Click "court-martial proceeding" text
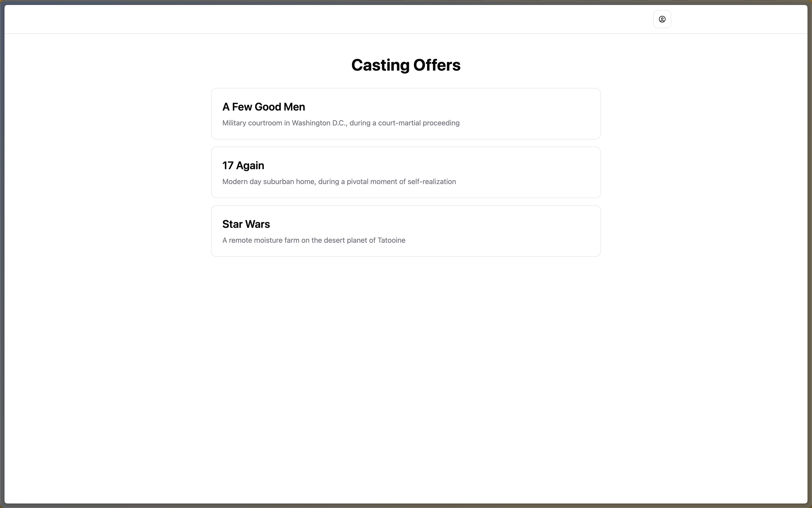 tap(419, 123)
